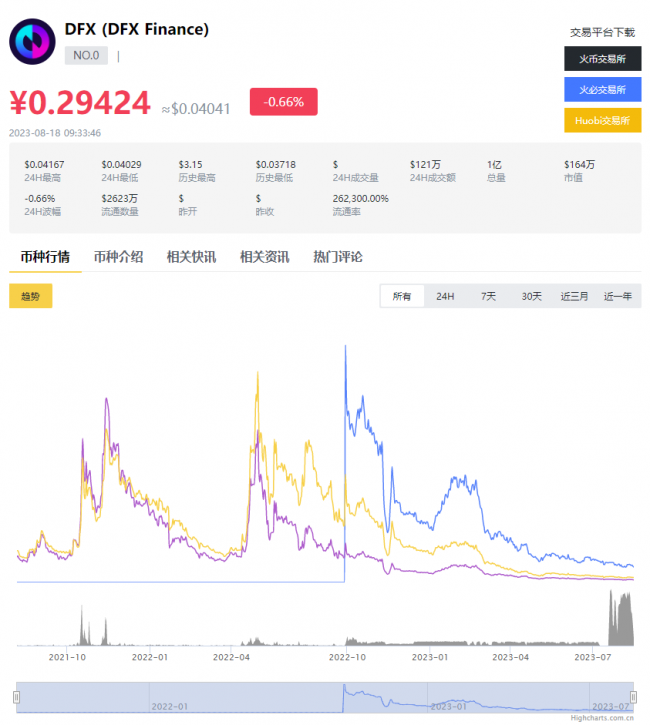Click the 2021-10 x-axis label
Screen dimensions: 650x725
click(x=67, y=657)
